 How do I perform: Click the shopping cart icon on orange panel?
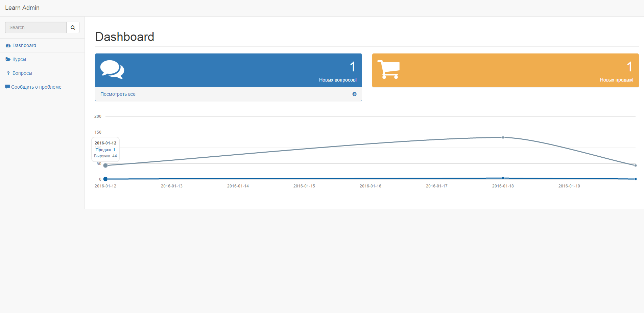point(389,69)
